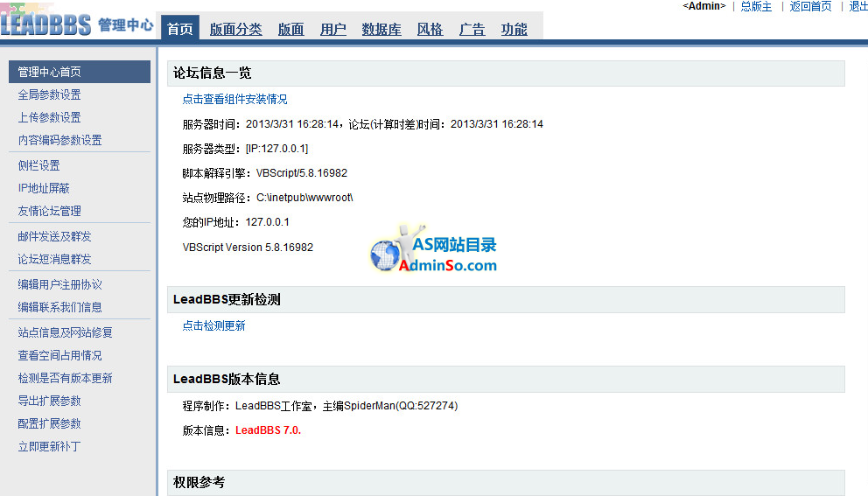Click the 程序制作 LeadBBS工作室 line
This screenshot has height=496, width=868.
320,406
